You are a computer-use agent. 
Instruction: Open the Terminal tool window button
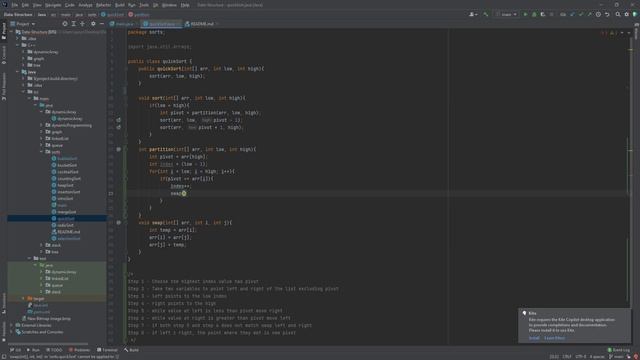pos(107,350)
